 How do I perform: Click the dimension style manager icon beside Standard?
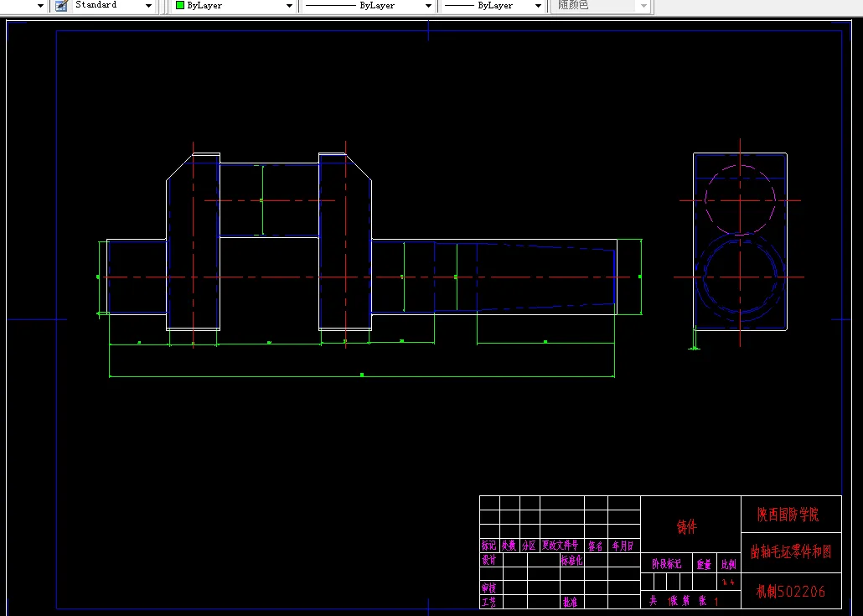(x=61, y=6)
